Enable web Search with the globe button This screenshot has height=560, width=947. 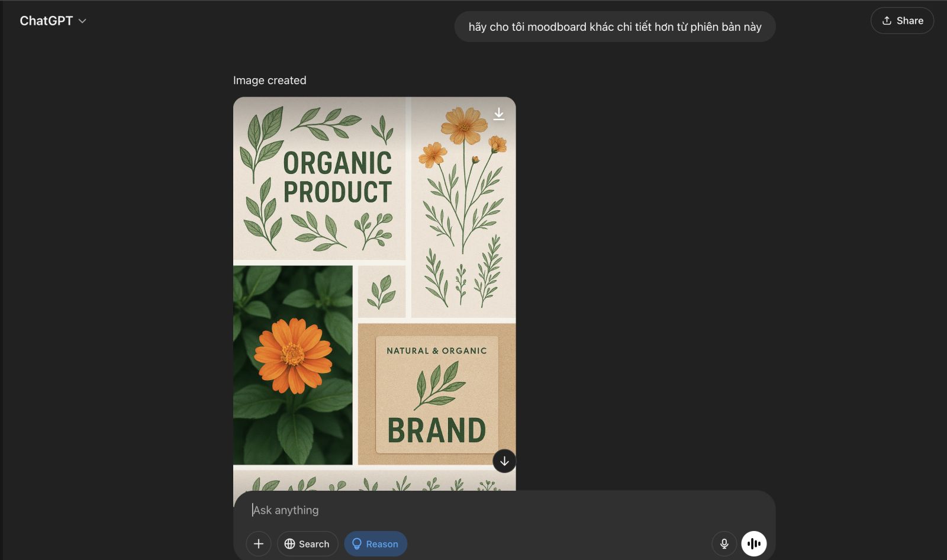pyautogui.click(x=307, y=544)
